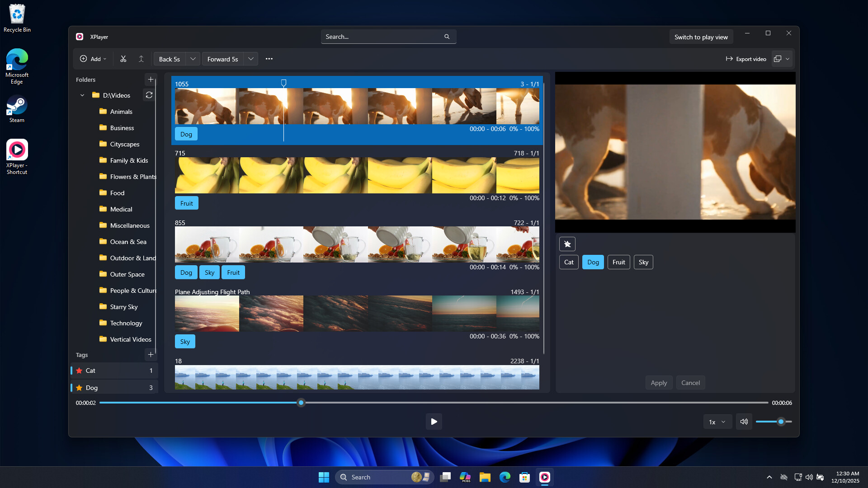Select the scissors cut tool
Image resolution: width=868 pixels, height=488 pixels.
coord(123,59)
